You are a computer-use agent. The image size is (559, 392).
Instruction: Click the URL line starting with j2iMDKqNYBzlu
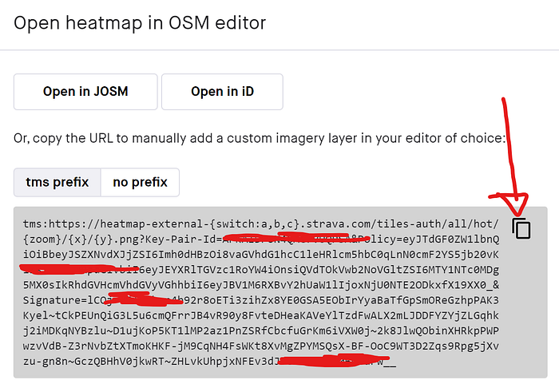[x=261, y=331]
